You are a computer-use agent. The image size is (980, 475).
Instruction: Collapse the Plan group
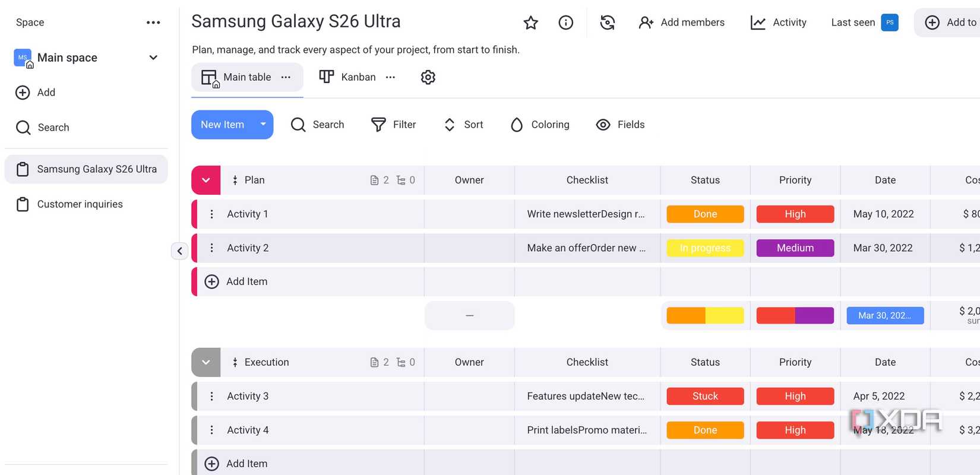[x=206, y=180]
